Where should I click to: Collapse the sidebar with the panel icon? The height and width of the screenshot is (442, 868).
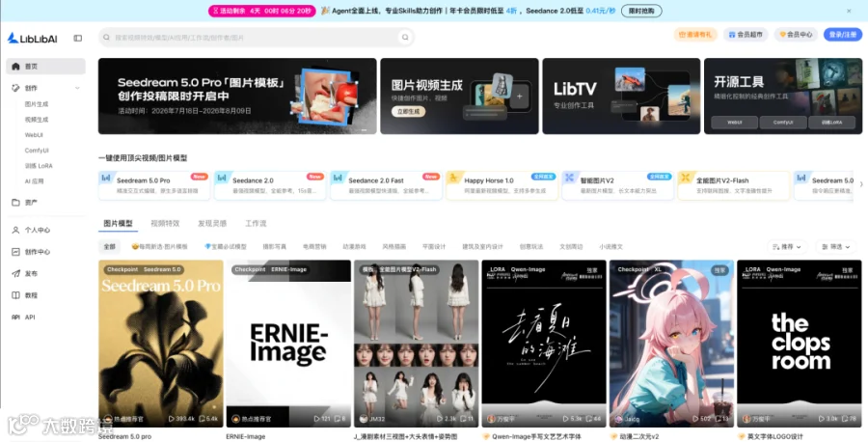77,39
